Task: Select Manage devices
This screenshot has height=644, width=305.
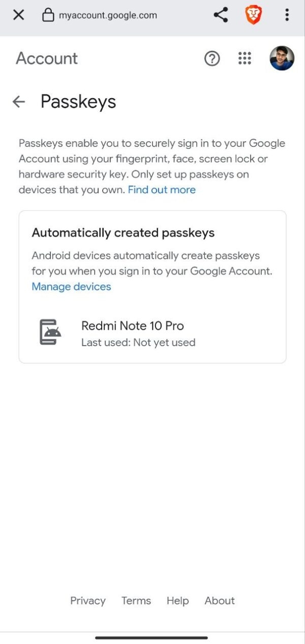Action: click(x=71, y=287)
